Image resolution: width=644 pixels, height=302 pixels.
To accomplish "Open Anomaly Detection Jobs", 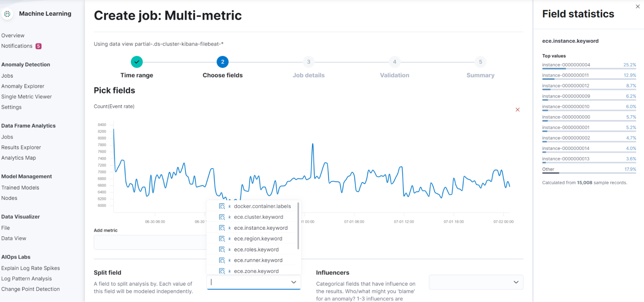I will tap(7, 76).
